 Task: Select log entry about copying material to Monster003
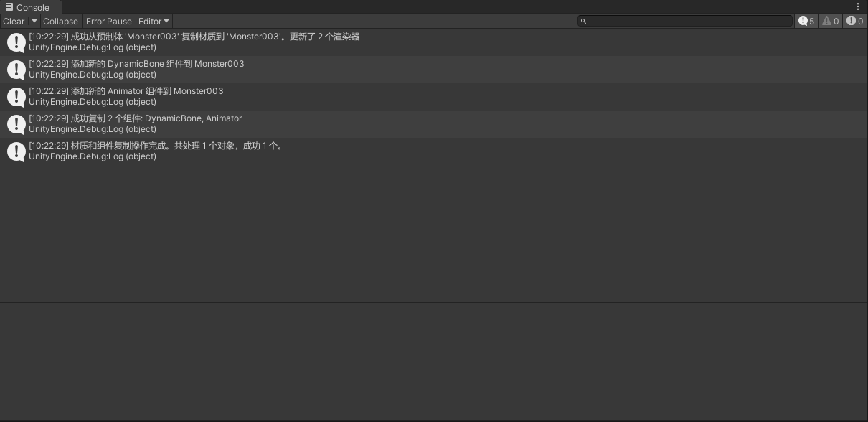tap(434, 42)
